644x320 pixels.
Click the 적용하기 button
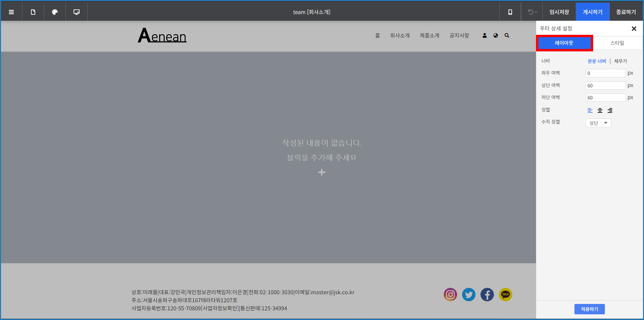tap(589, 309)
